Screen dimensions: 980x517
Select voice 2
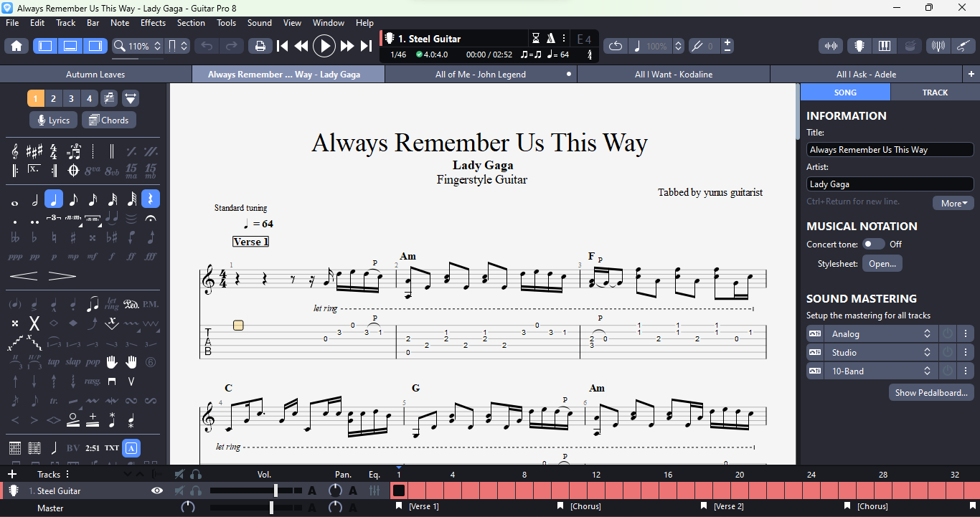pyautogui.click(x=54, y=98)
